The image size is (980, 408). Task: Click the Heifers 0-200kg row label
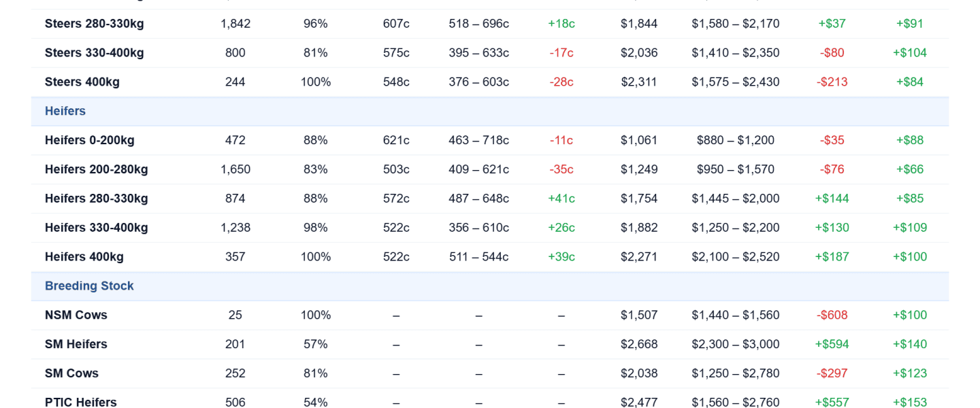click(x=90, y=140)
